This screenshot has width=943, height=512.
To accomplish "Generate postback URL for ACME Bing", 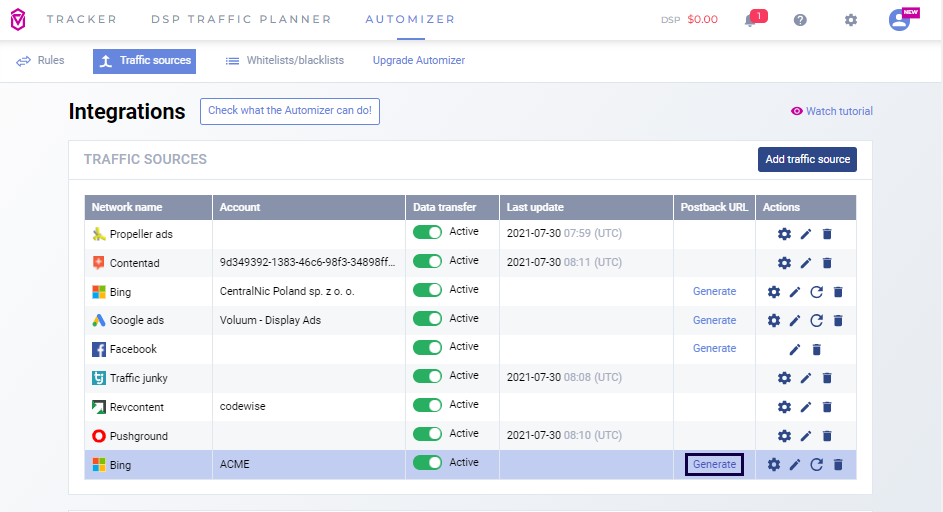I will point(714,464).
